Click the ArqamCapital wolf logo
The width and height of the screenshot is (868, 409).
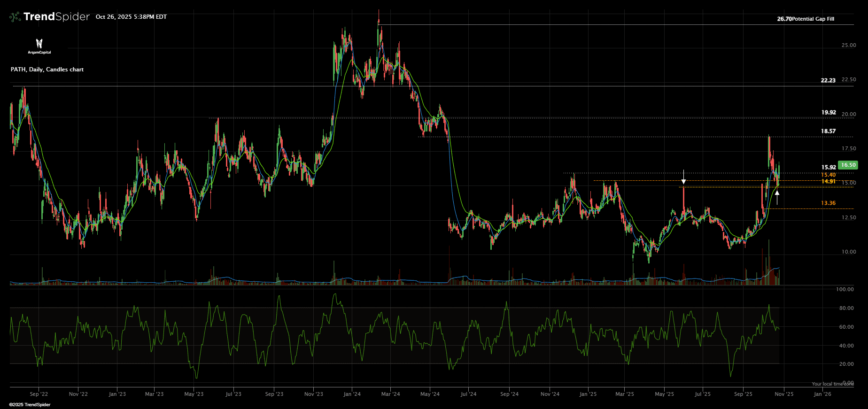tap(39, 44)
